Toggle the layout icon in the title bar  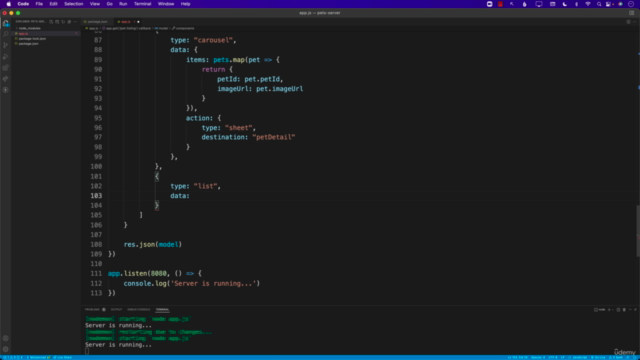631,13
